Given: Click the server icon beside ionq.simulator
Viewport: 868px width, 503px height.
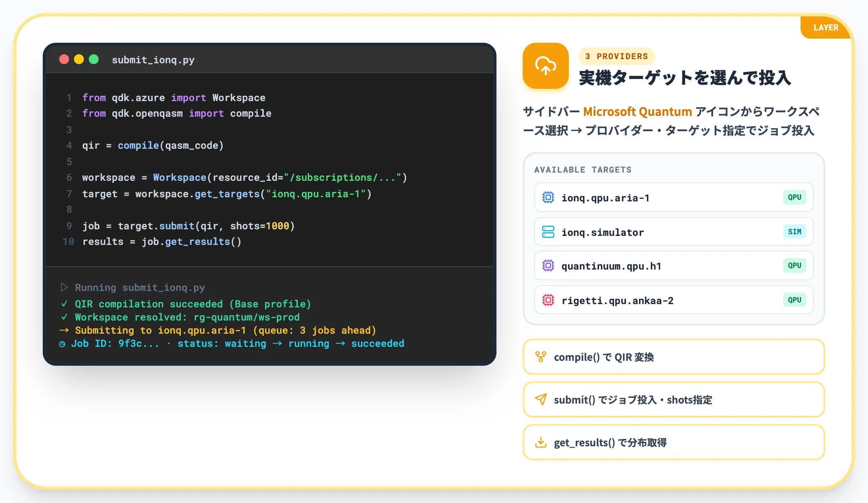Looking at the screenshot, I should coord(548,232).
